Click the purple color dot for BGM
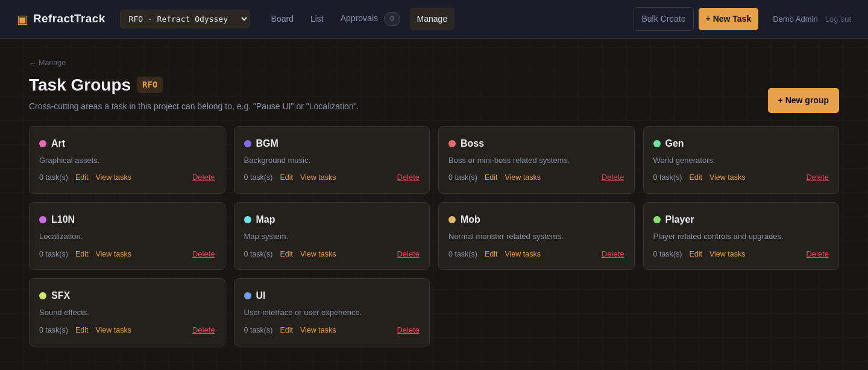The height and width of the screenshot is (370, 868). pyautogui.click(x=248, y=144)
